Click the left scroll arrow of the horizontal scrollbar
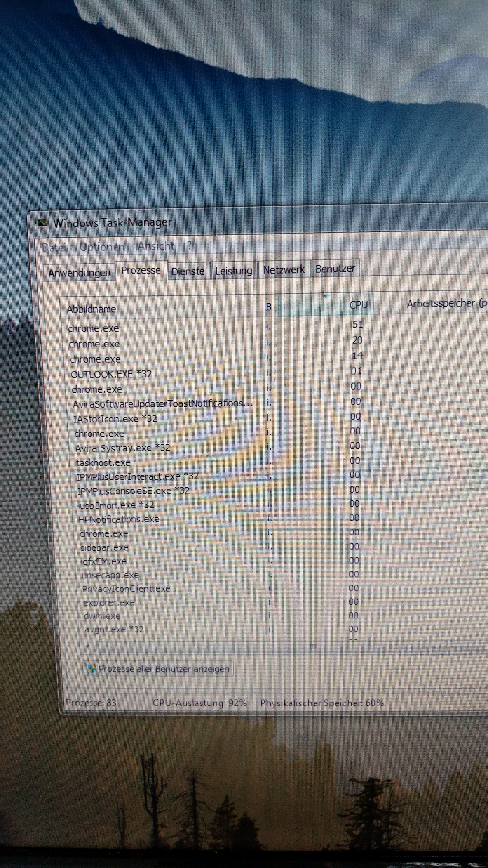 click(88, 646)
